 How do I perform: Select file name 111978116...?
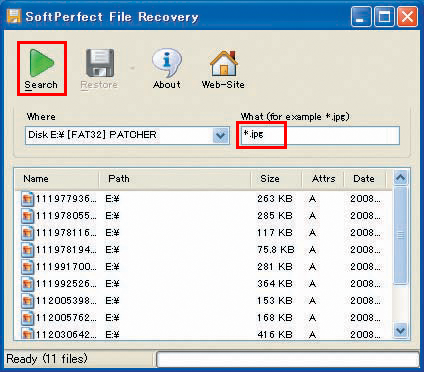point(66,233)
